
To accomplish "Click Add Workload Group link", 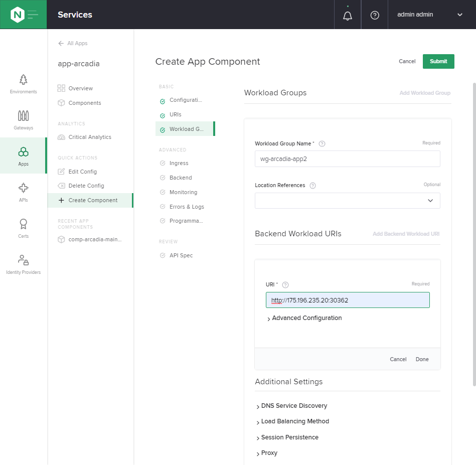I will coord(425,93).
